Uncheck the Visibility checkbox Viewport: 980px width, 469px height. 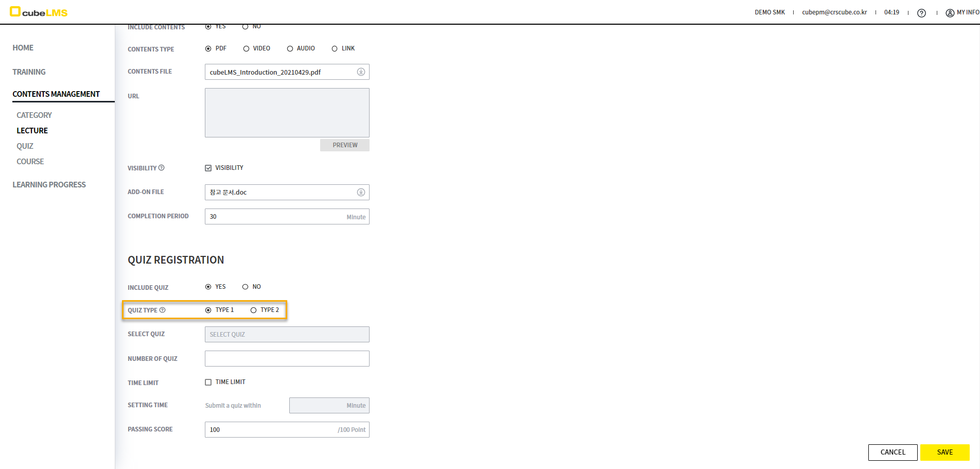(x=208, y=168)
